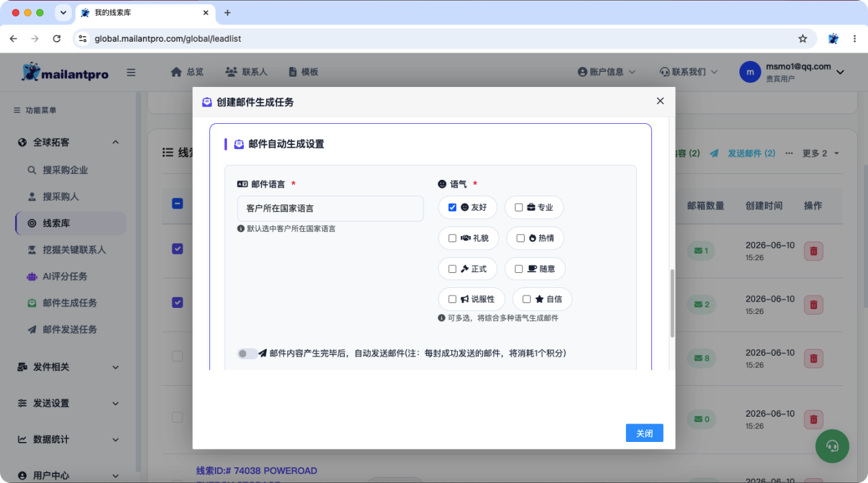The image size is (868, 483).
Task: Enable the auto-send email toggle switch
Action: 247,354
